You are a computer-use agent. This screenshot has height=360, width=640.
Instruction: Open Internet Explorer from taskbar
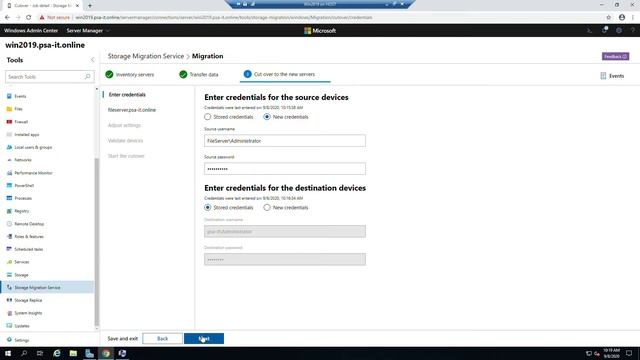click(57, 353)
